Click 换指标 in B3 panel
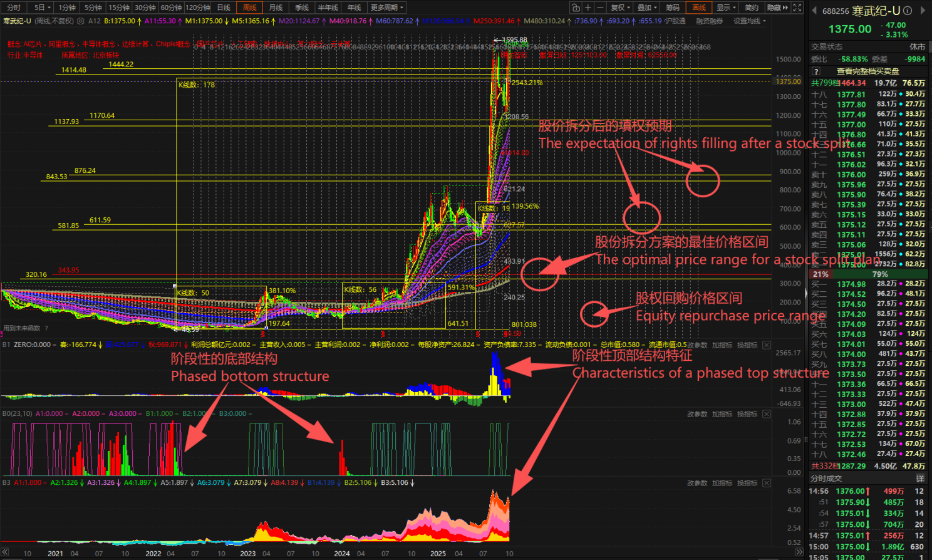Image resolution: width=932 pixels, height=560 pixels. (747, 483)
